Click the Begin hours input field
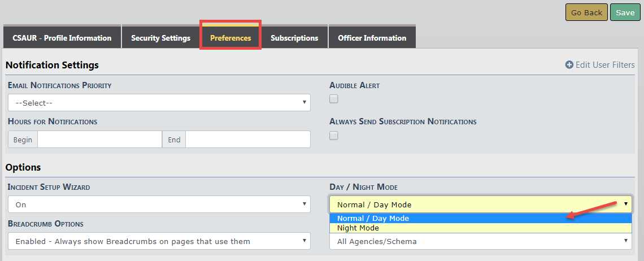Viewport: 644px width, 261px height. 99,140
